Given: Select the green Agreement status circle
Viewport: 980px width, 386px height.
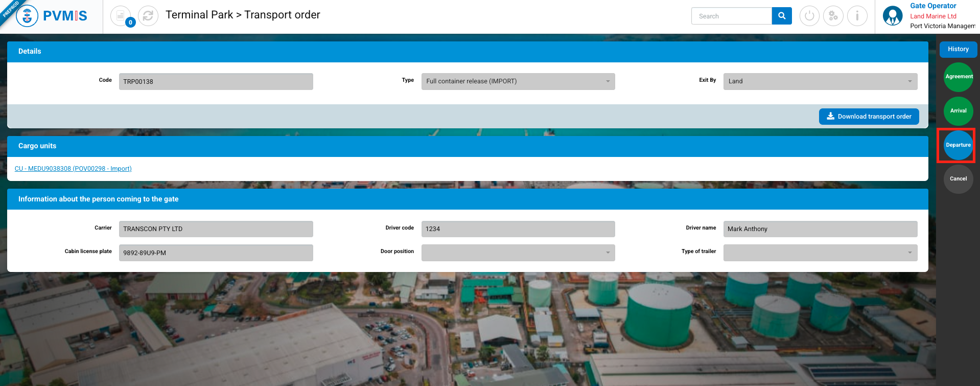Looking at the screenshot, I should (958, 77).
